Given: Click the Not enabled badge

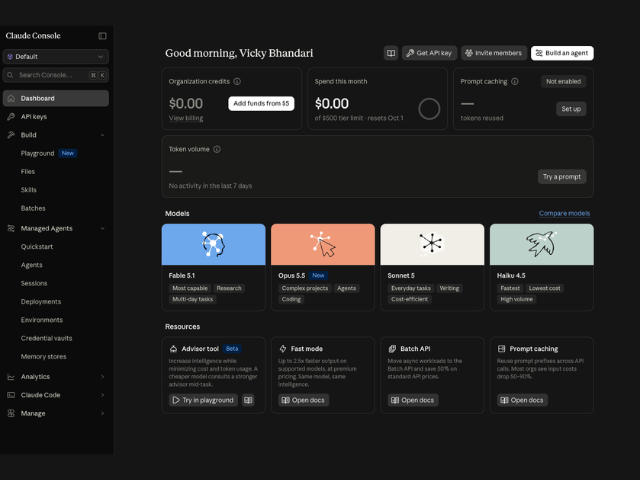Looking at the screenshot, I should [x=564, y=82].
